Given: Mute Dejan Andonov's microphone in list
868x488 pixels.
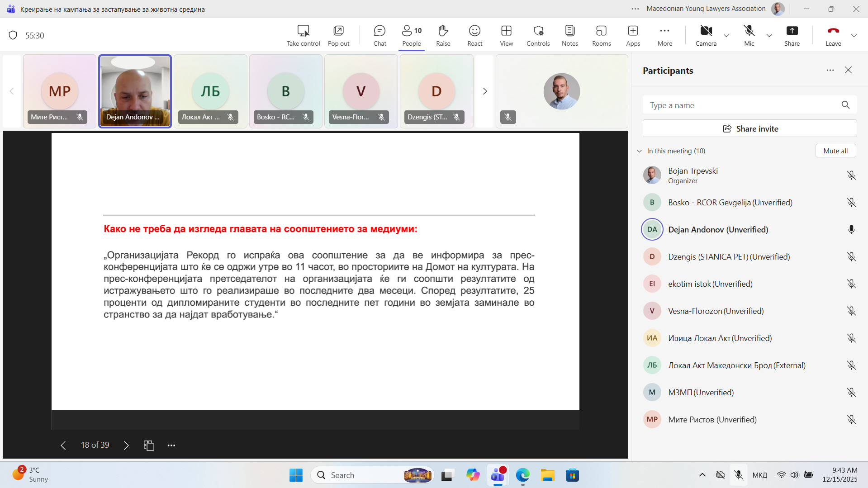Looking at the screenshot, I should coord(851,230).
